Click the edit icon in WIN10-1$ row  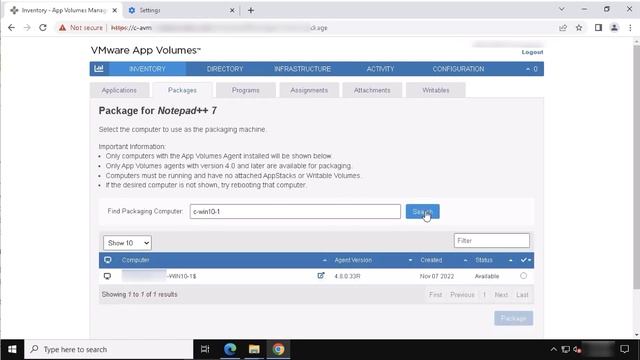[x=321, y=276]
